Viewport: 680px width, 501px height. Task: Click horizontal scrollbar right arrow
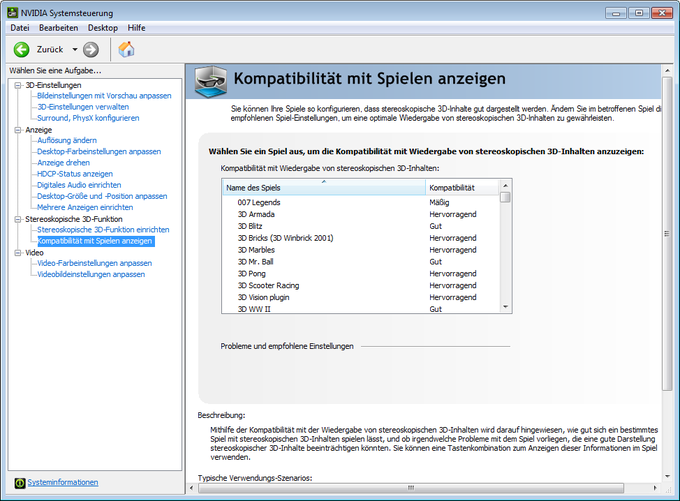655,488
